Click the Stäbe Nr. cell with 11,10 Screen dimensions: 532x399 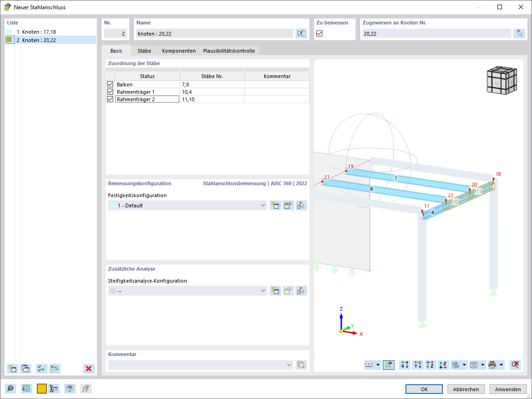point(212,99)
